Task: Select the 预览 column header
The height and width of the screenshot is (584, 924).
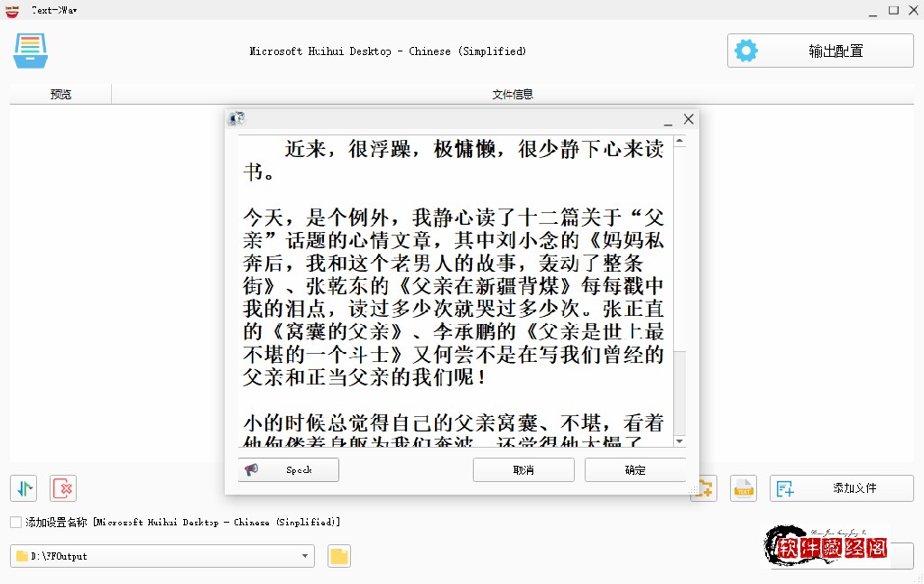Action: pyautogui.click(x=60, y=94)
